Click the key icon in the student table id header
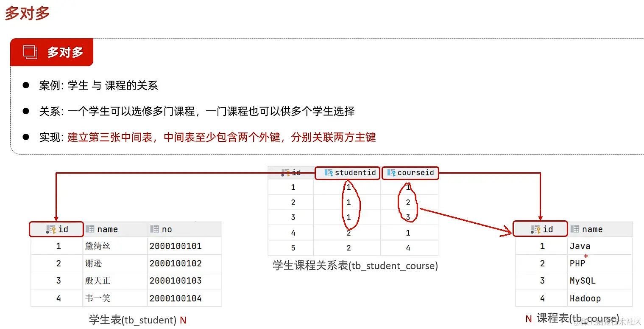The width and height of the screenshot is (644, 329). tap(51, 230)
